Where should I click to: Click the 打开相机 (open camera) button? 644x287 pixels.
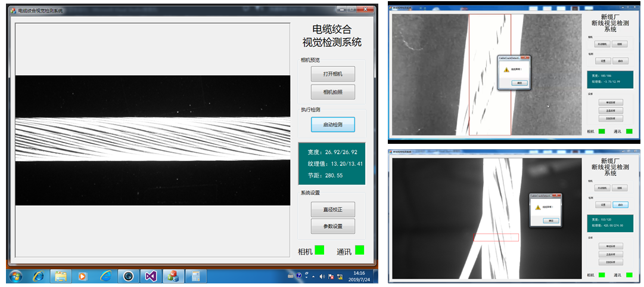332,74
